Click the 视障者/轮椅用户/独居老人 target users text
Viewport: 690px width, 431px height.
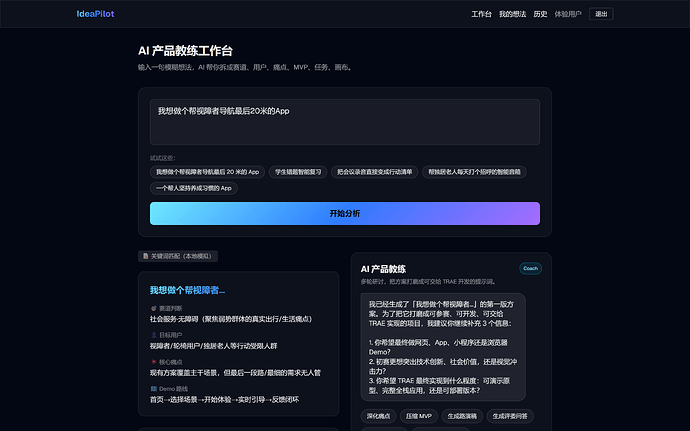click(213, 346)
